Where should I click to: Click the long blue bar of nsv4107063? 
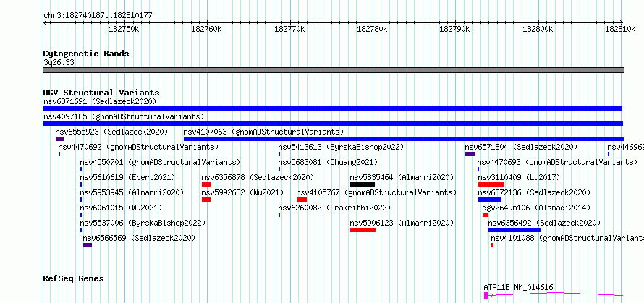pos(403,139)
